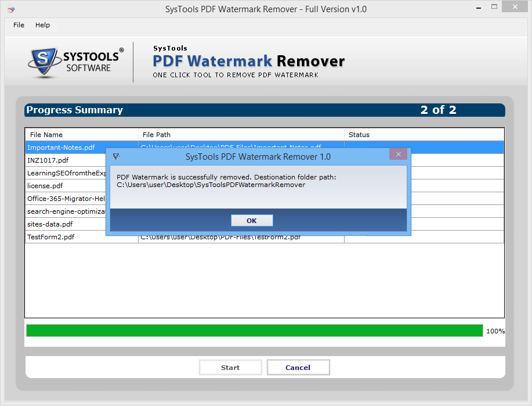The height and width of the screenshot is (406, 532).
Task: Maximize the main application window
Action: (x=494, y=8)
